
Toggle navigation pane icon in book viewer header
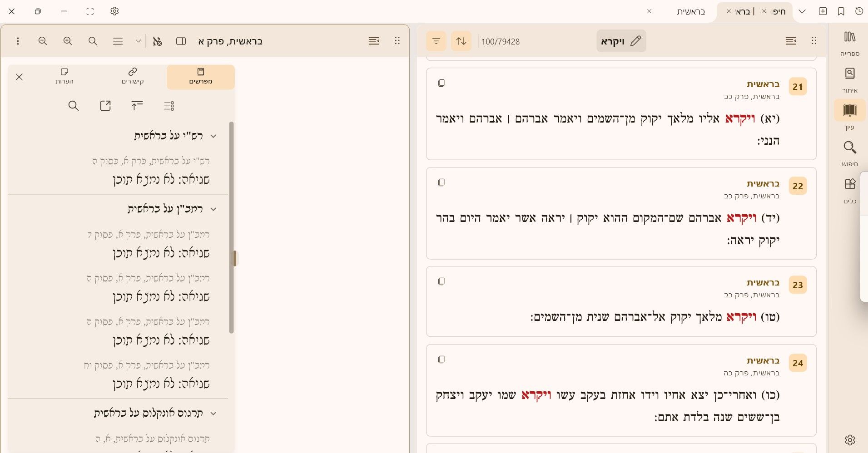(x=374, y=41)
